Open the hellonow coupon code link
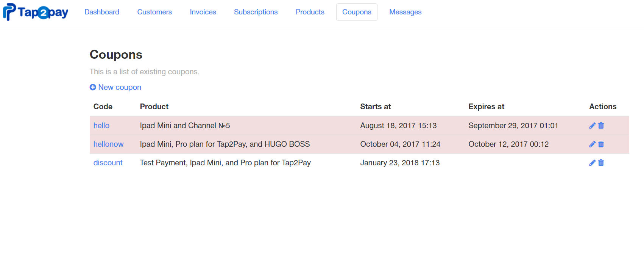The width and height of the screenshot is (644, 259). [109, 144]
